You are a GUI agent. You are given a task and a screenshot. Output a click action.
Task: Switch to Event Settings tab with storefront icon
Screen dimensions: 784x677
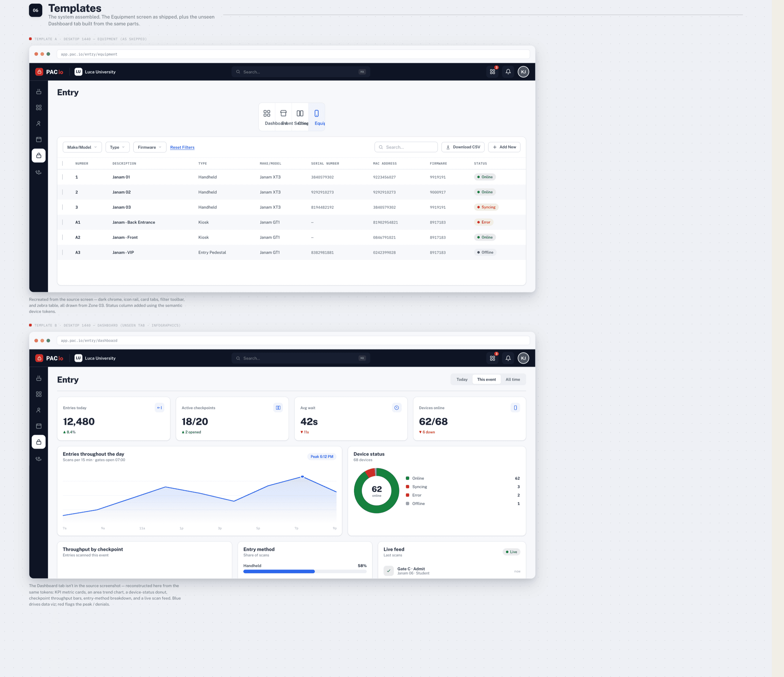coord(283,117)
